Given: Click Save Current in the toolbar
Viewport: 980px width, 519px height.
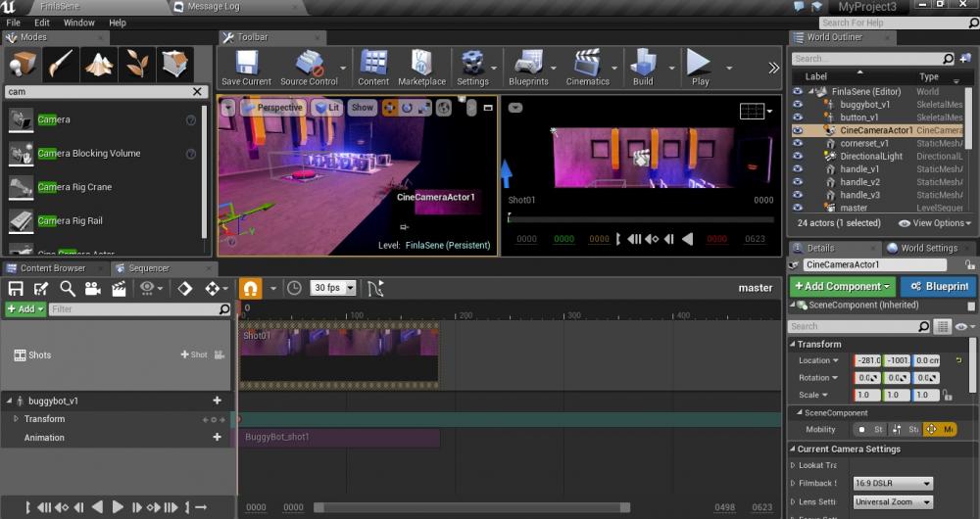Looking at the screenshot, I should [246, 68].
